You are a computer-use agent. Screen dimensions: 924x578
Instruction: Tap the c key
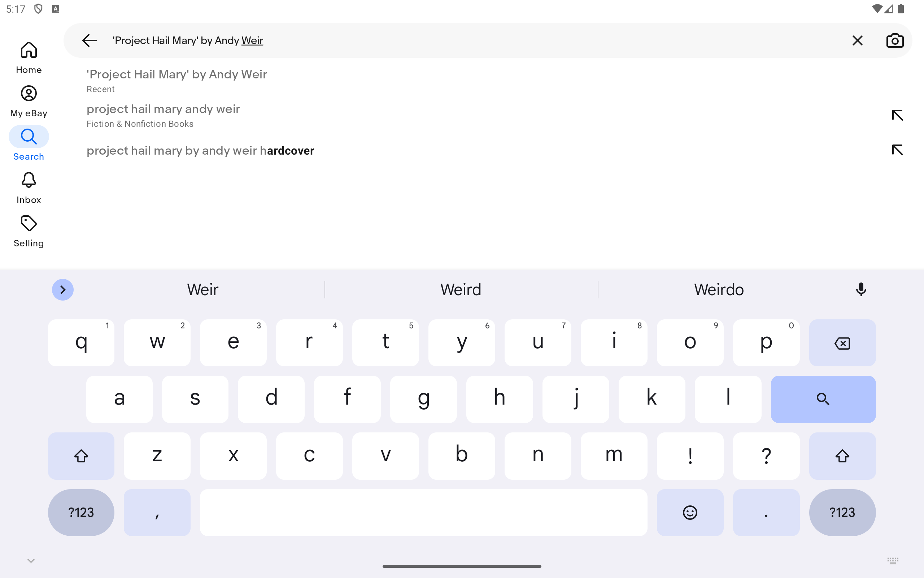tap(309, 456)
